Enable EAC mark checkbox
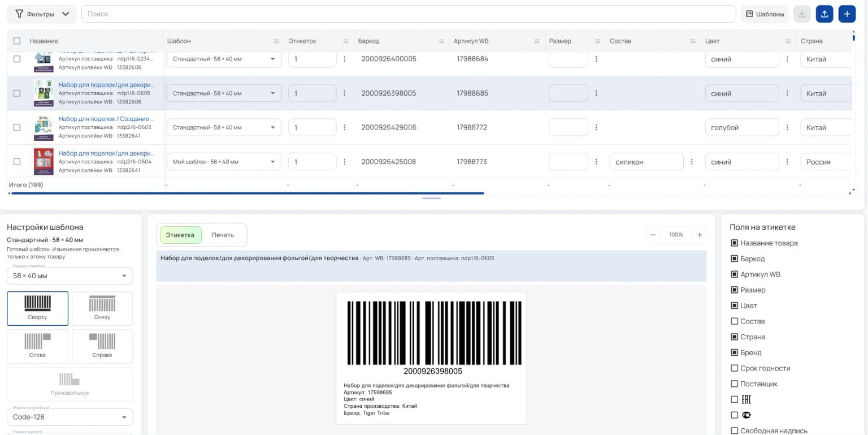This screenshot has width=868, height=435. pyautogui.click(x=735, y=399)
